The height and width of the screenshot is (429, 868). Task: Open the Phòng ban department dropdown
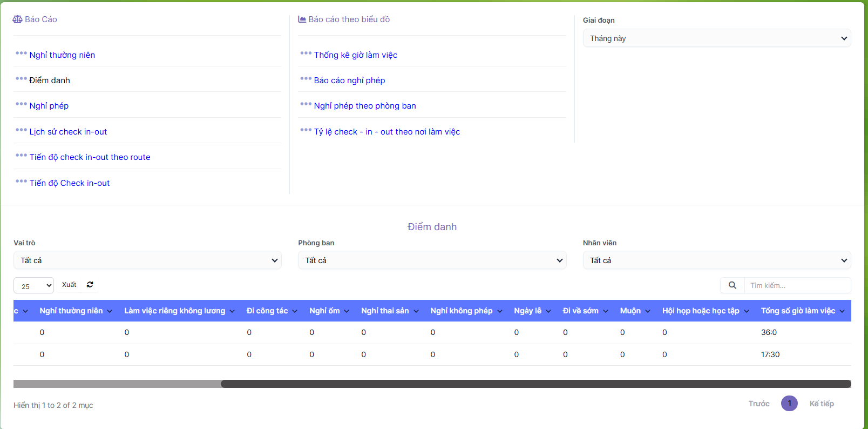pyautogui.click(x=432, y=260)
